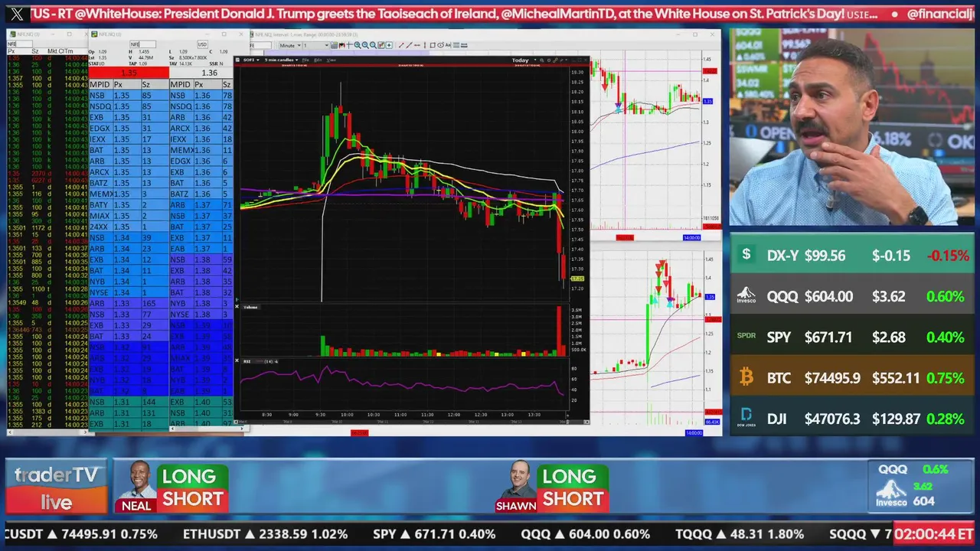The height and width of the screenshot is (551, 980).
Task: Open the interval value dropdown showing 1
Action: [315, 45]
